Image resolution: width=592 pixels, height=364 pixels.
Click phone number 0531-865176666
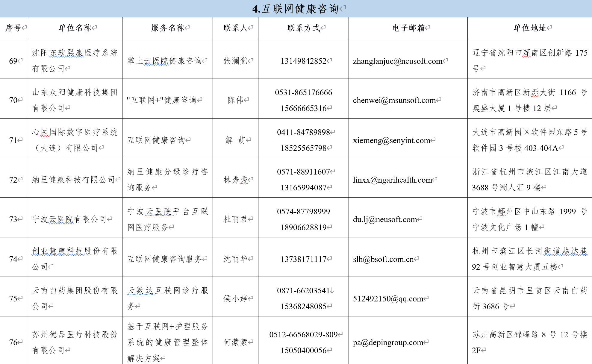pos(304,92)
